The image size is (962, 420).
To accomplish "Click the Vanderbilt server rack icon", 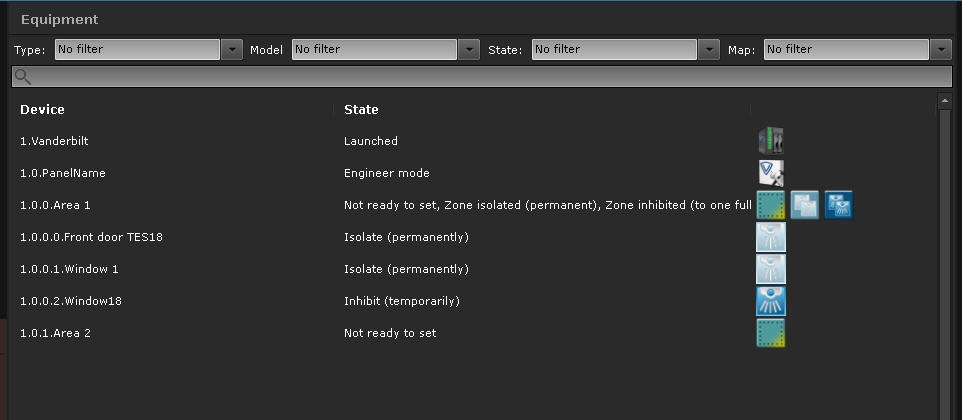I will click(770, 141).
